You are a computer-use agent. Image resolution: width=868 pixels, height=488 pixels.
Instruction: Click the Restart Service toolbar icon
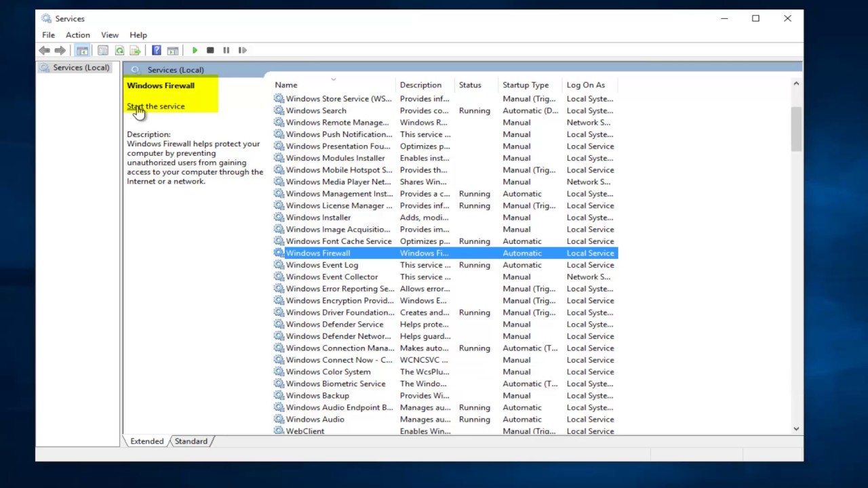(x=242, y=50)
